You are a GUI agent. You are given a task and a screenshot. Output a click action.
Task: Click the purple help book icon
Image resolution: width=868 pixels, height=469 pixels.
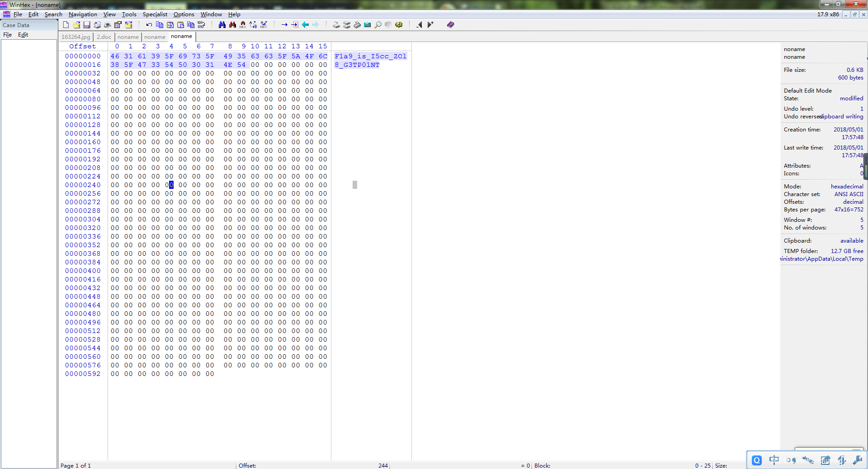coord(451,25)
